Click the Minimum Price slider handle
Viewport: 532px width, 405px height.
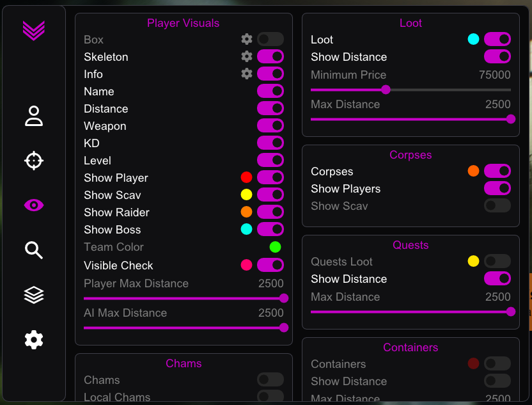tap(386, 90)
